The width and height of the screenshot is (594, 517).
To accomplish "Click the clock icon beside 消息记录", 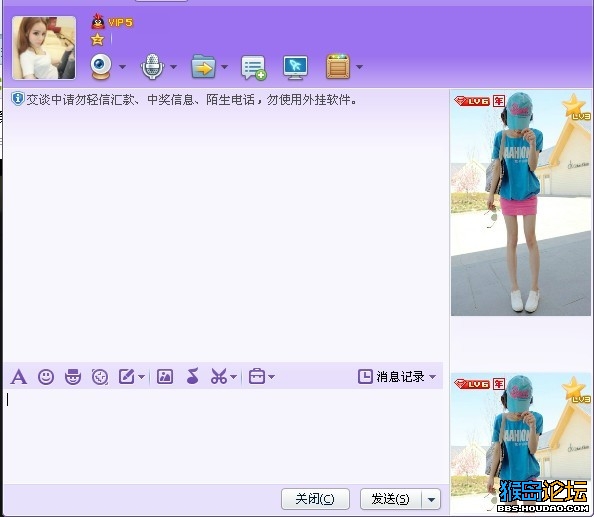I will pyautogui.click(x=365, y=376).
